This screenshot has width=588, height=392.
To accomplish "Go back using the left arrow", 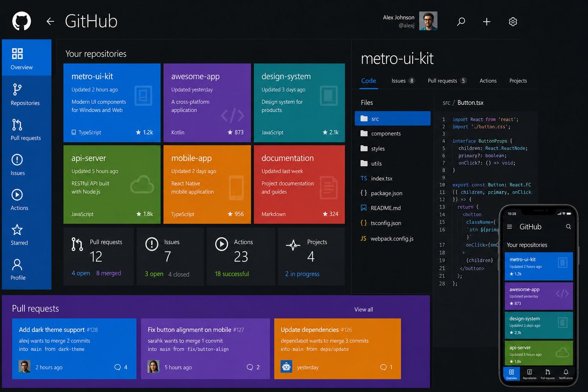I will pyautogui.click(x=50, y=22).
